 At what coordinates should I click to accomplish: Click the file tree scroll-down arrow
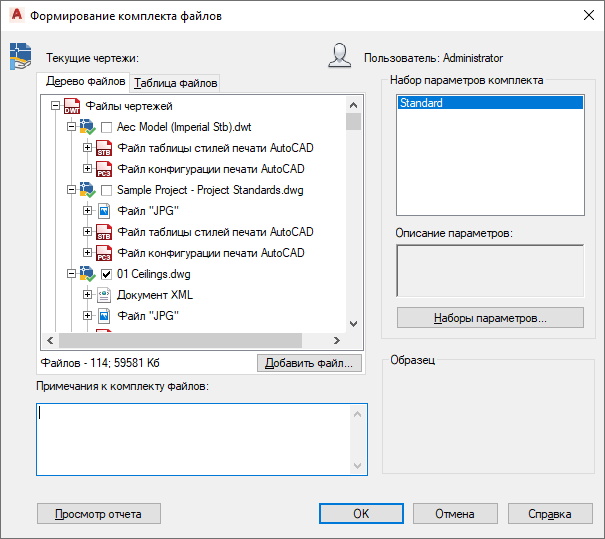[353, 324]
